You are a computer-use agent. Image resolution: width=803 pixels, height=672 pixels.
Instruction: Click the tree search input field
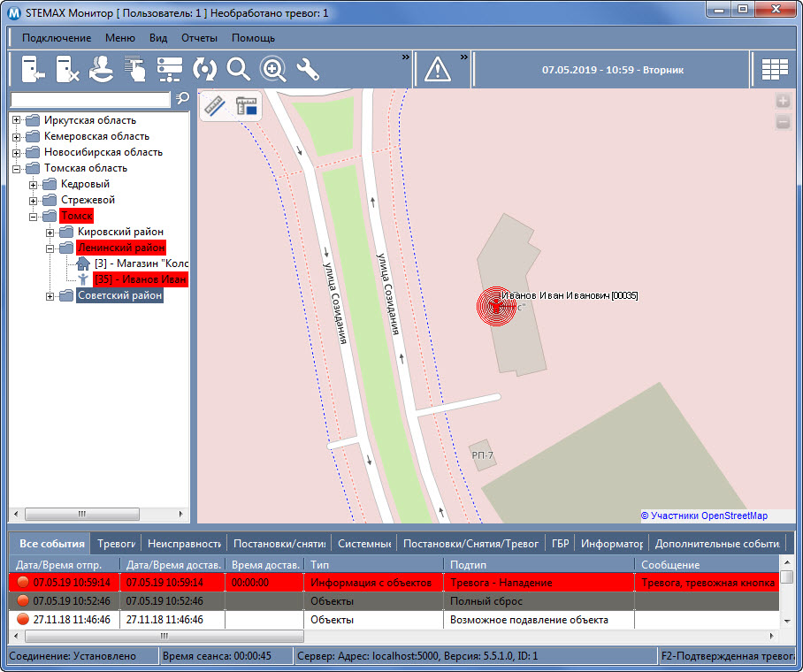tap(90, 99)
